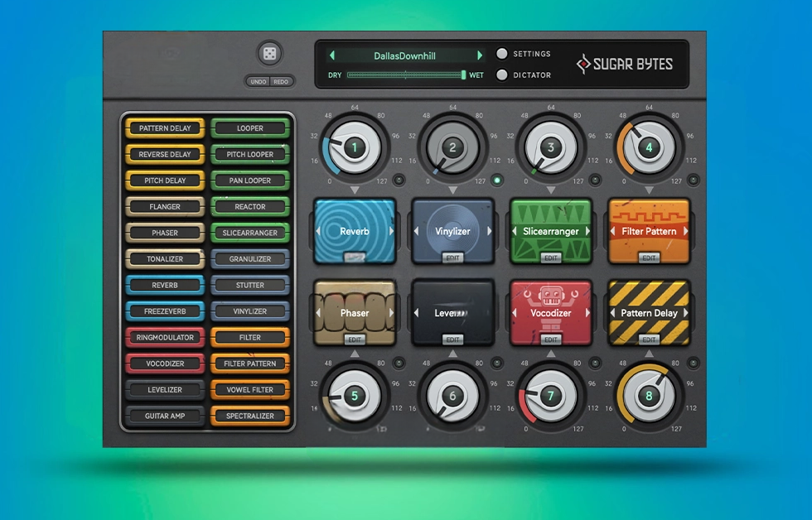Click the dice randomize icon
The image size is (812, 520).
(270, 53)
